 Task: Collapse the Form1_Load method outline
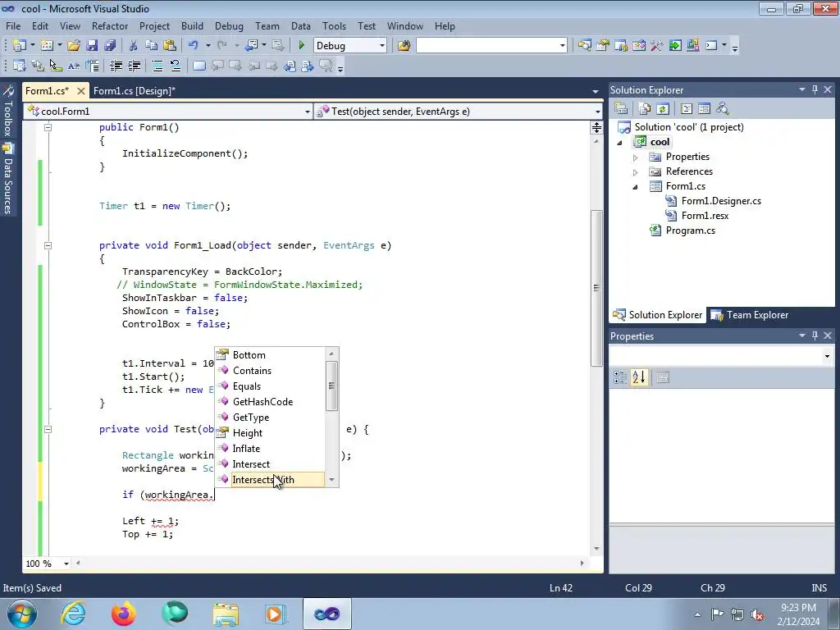coord(48,245)
